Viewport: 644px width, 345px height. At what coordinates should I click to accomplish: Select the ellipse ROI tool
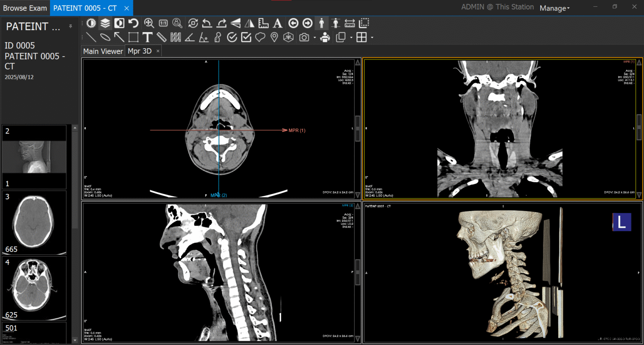click(105, 37)
